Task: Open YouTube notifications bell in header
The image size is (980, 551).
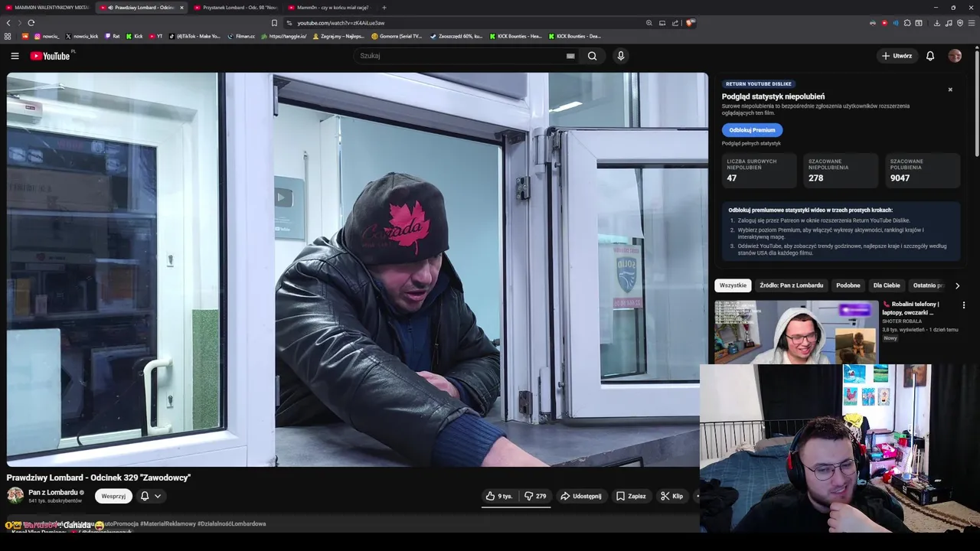Action: [x=930, y=56]
